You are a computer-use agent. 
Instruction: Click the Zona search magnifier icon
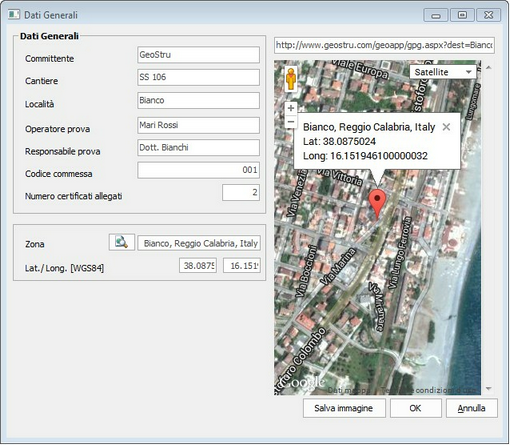122,242
